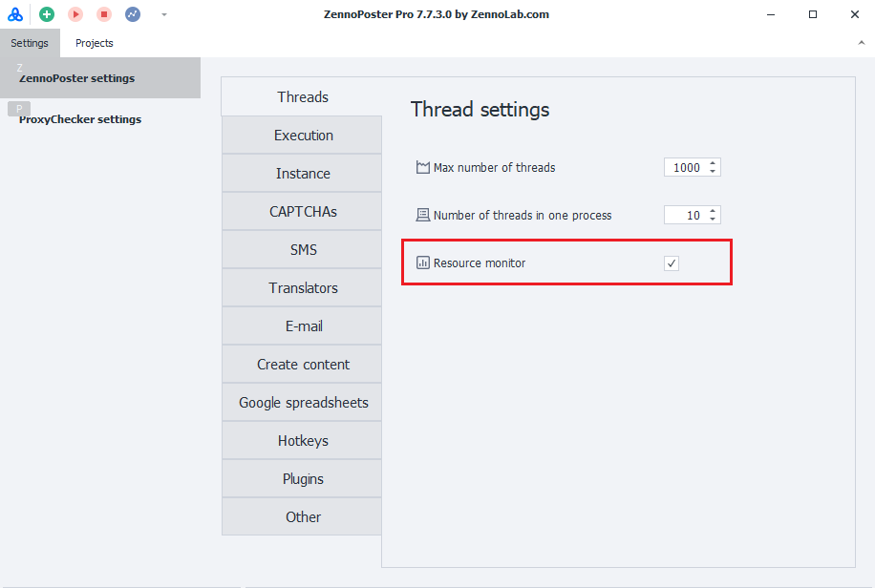Click the red start play icon
This screenshot has height=588, width=875.
pyautogui.click(x=75, y=14)
